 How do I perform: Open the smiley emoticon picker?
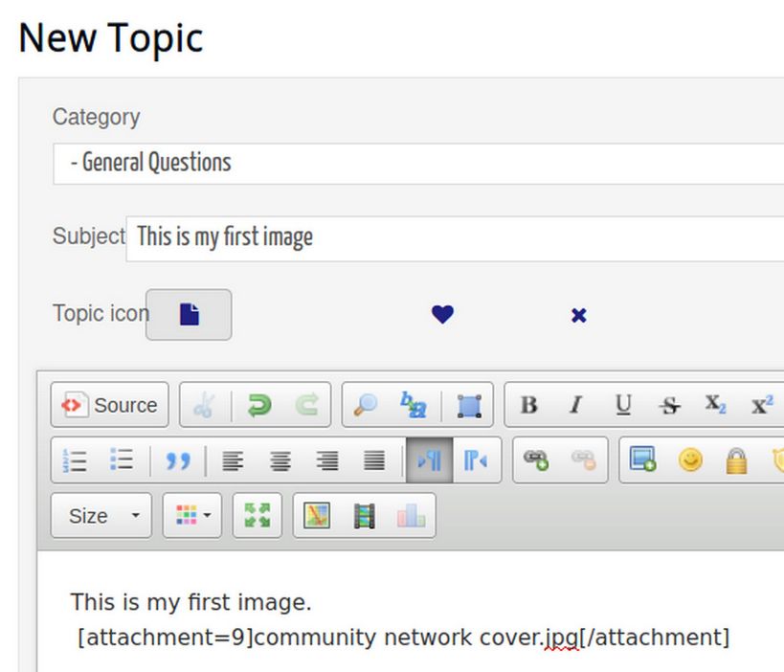coord(690,460)
